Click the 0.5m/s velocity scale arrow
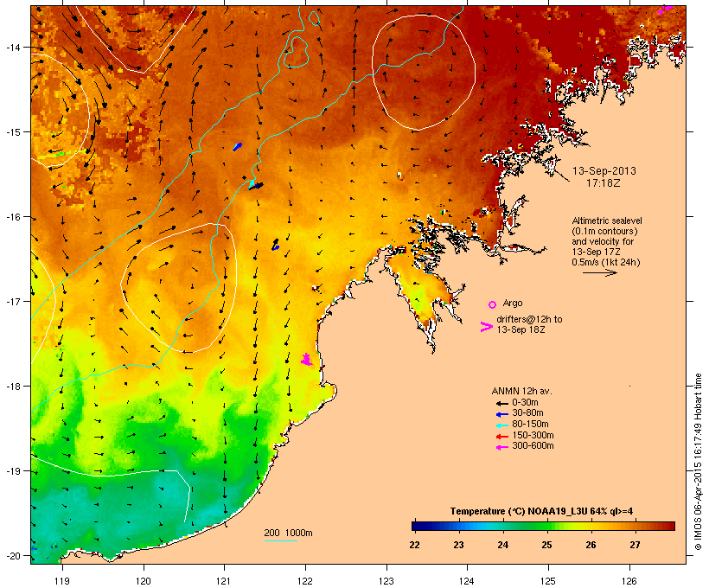The height and width of the screenshot is (588, 709). pyautogui.click(x=599, y=272)
